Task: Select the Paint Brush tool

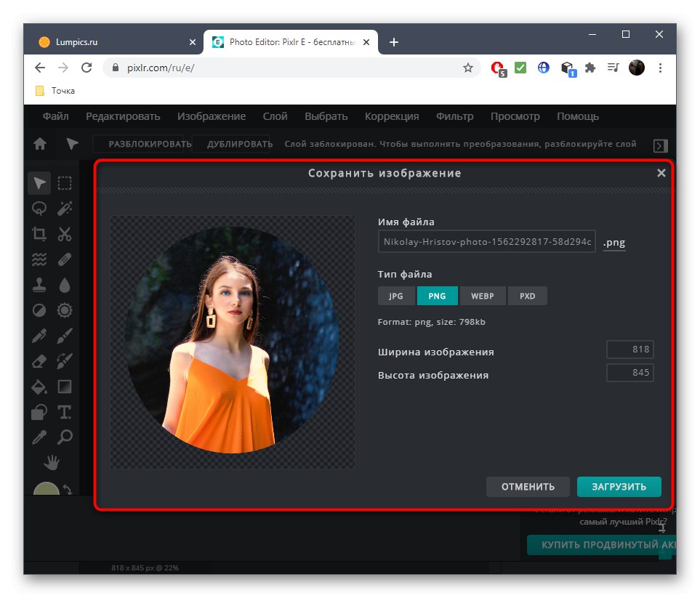Action: coord(65,336)
